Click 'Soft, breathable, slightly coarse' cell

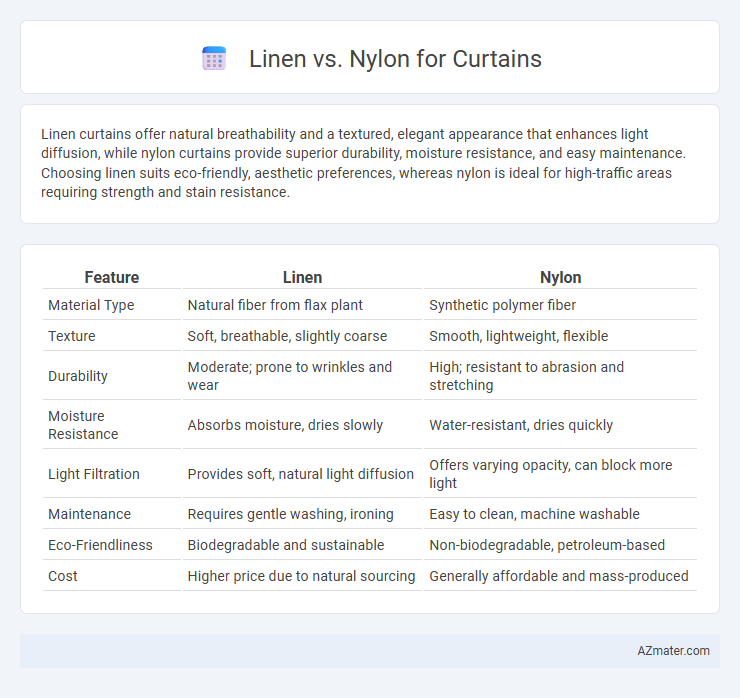tap(287, 336)
